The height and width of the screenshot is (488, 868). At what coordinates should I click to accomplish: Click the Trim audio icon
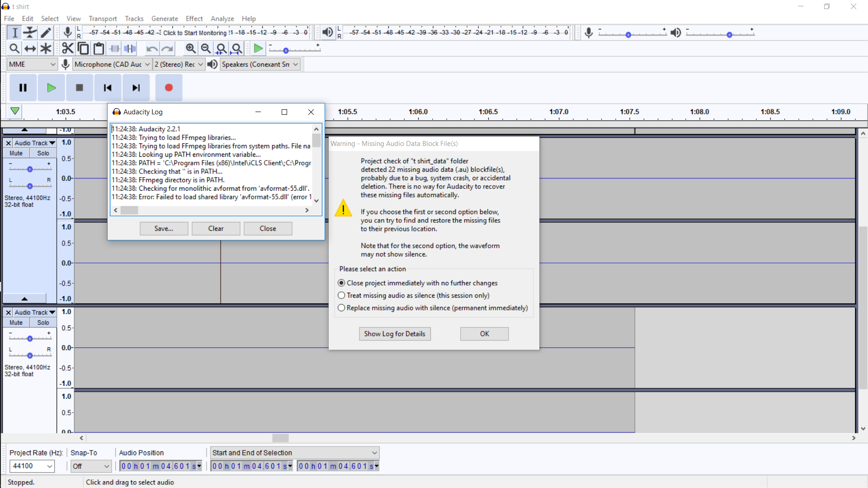(115, 48)
